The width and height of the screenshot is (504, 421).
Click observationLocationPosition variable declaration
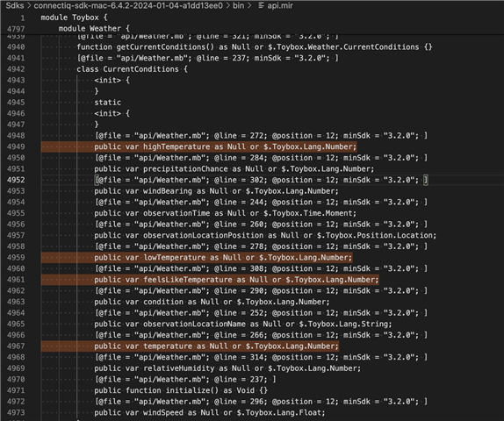(x=265, y=235)
